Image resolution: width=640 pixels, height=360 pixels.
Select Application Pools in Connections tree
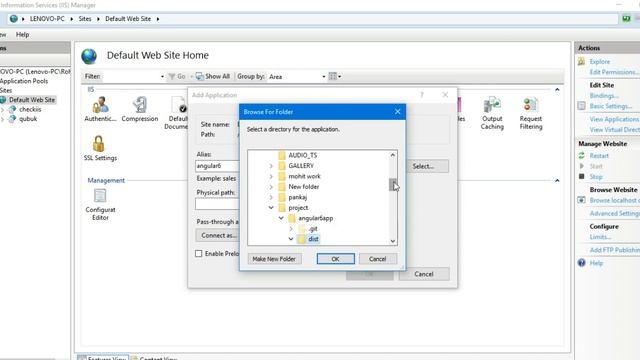(24, 81)
